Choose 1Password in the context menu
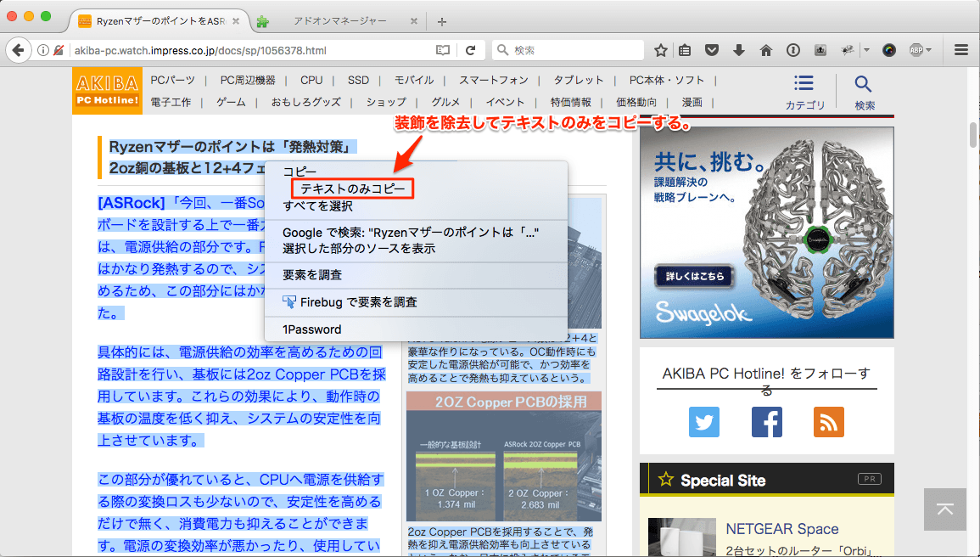This screenshot has height=557, width=980. [x=416, y=329]
